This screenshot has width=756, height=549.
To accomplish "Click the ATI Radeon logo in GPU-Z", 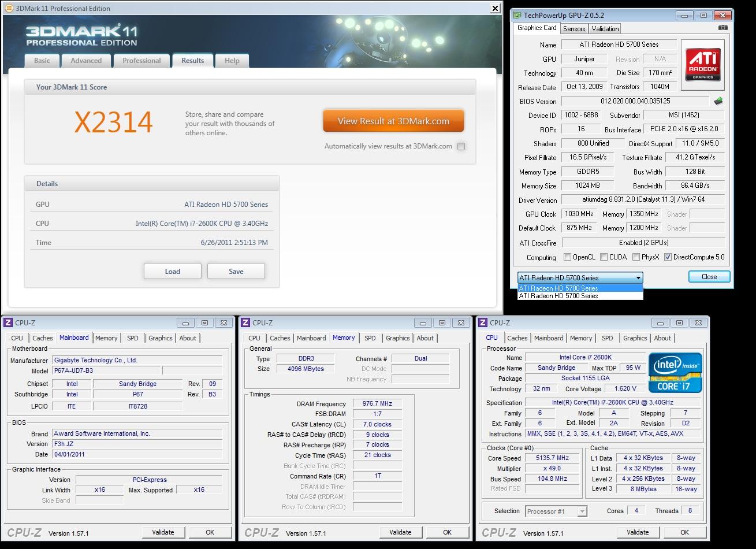I will pyautogui.click(x=703, y=65).
